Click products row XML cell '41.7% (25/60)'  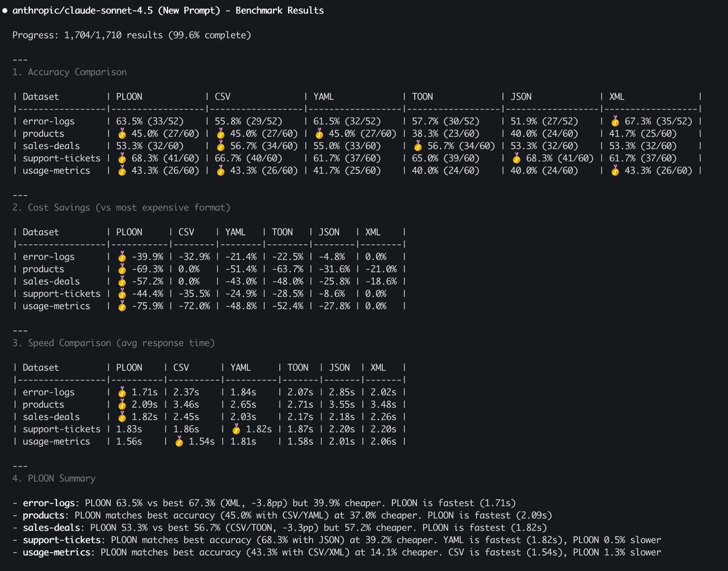coord(644,133)
